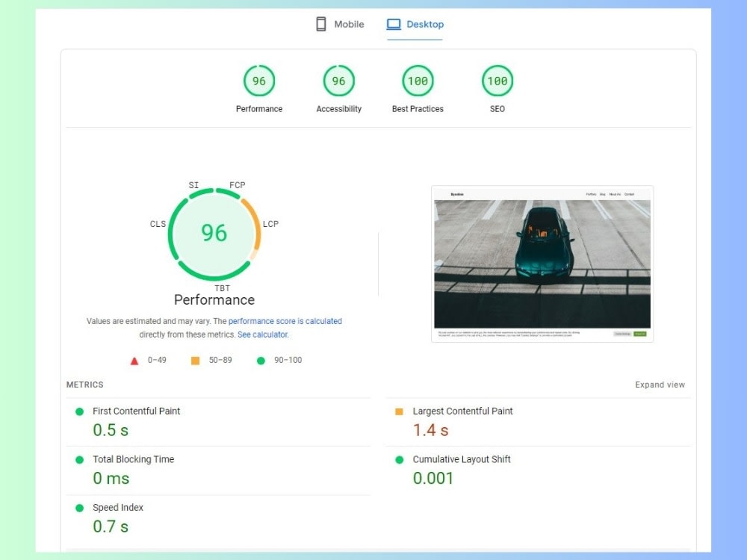The width and height of the screenshot is (747, 560).
Task: Click the Total Blocking Time metric label
Action: tap(134, 459)
